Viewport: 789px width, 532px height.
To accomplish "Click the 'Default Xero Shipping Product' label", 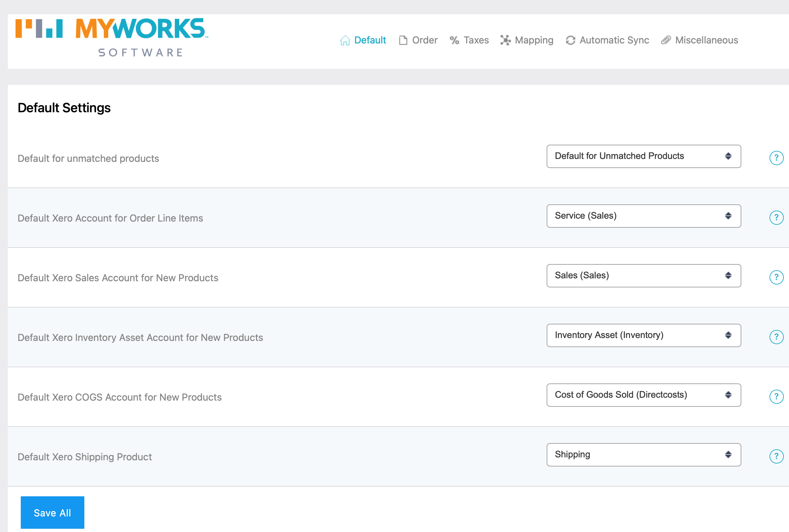I will point(84,457).
